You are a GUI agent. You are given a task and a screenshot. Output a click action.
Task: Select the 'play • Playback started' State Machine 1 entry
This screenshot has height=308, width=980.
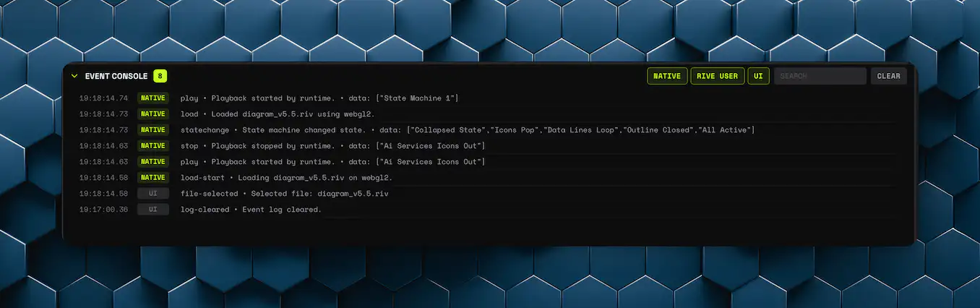[x=489, y=98]
